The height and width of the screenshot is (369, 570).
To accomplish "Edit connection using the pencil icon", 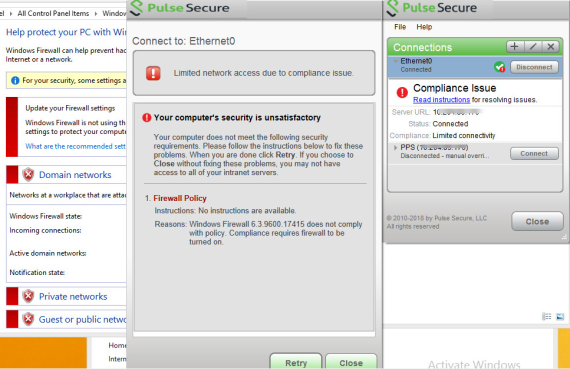I will pos(533,47).
